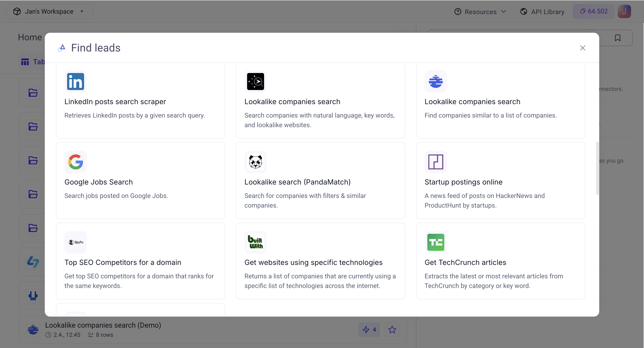644x348 pixels.
Task: Choose the PandaMatch panda icon
Action: pyautogui.click(x=256, y=162)
